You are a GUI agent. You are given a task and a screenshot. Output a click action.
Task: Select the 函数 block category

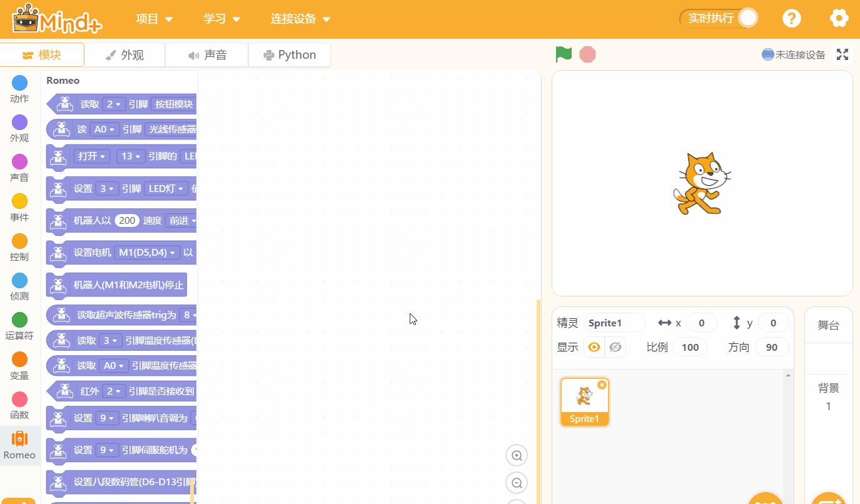19,405
